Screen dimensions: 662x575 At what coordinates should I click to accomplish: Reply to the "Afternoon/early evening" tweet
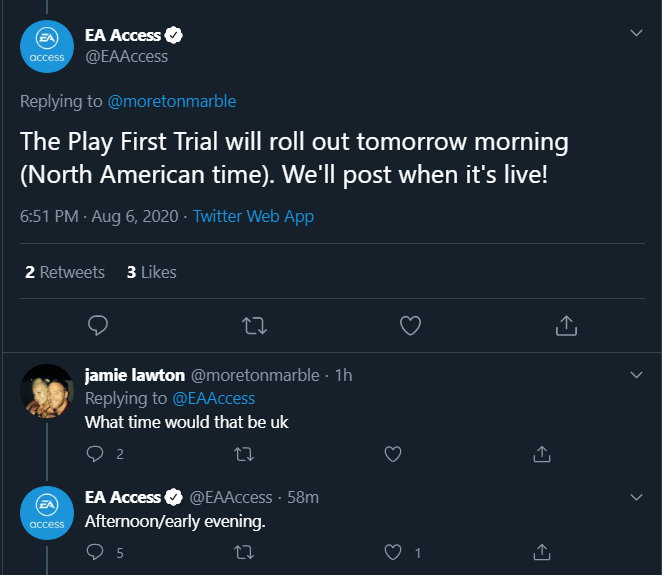pyautogui.click(x=96, y=551)
